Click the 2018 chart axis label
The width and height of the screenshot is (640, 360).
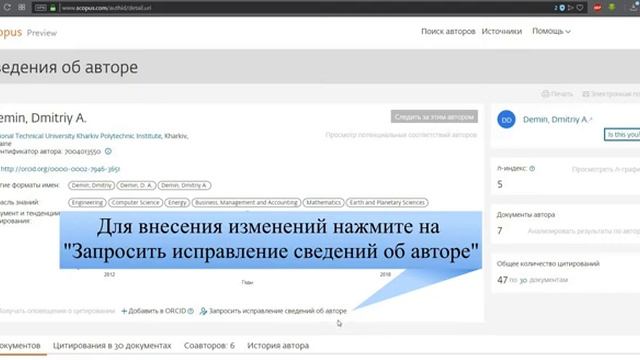click(x=385, y=274)
